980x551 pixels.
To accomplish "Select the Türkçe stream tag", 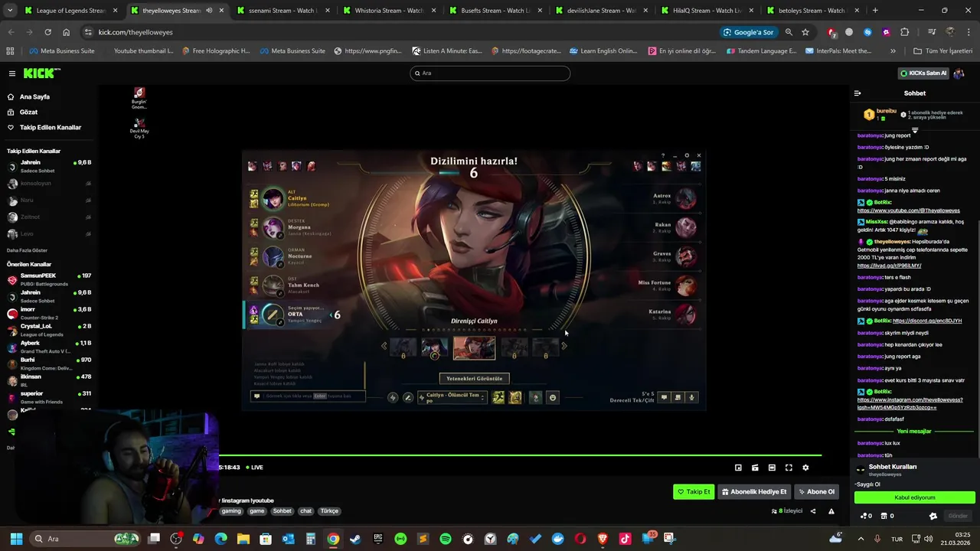I will tap(329, 511).
